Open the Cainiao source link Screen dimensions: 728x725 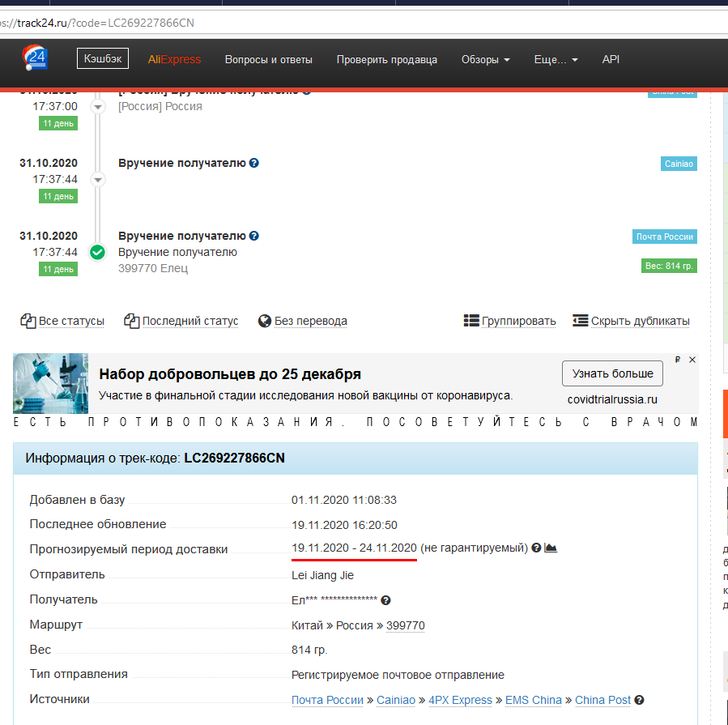tap(396, 700)
